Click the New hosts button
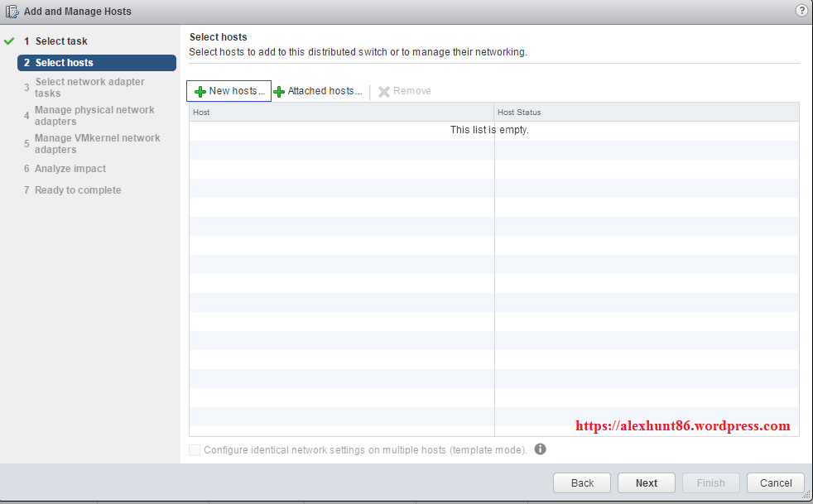 [x=229, y=91]
